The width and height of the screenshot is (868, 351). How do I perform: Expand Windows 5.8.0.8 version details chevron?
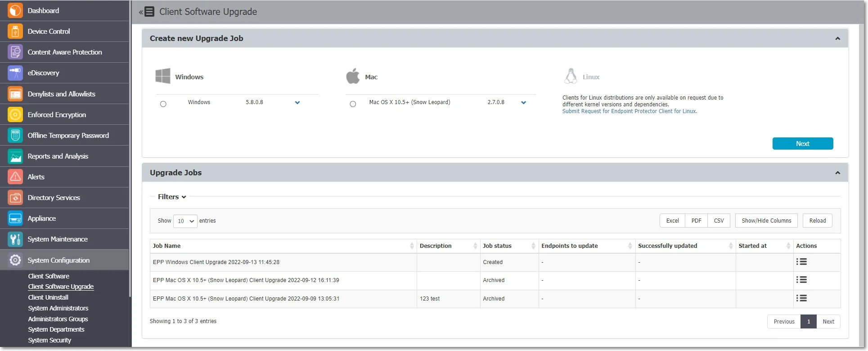pos(297,103)
